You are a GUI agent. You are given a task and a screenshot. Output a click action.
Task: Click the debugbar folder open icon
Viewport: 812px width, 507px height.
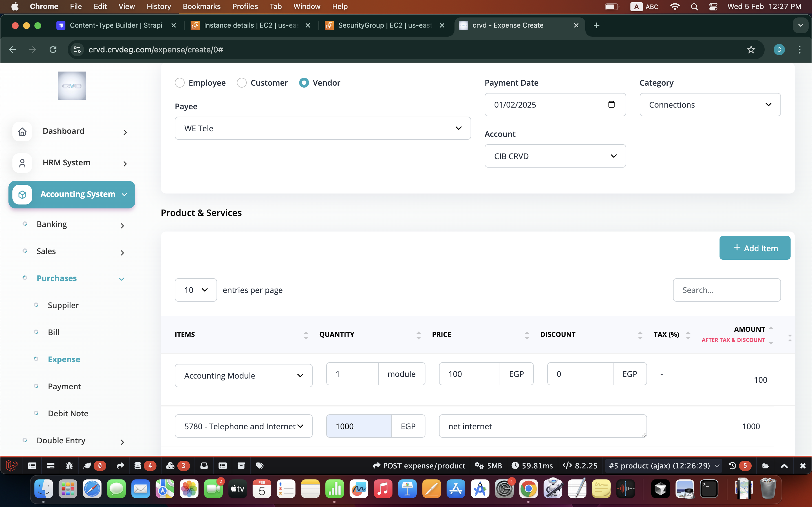click(765, 465)
